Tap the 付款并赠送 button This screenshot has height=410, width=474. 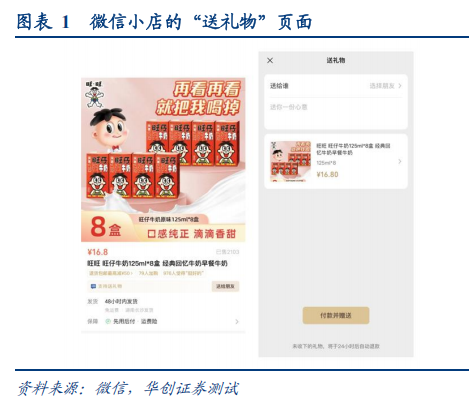(336, 315)
